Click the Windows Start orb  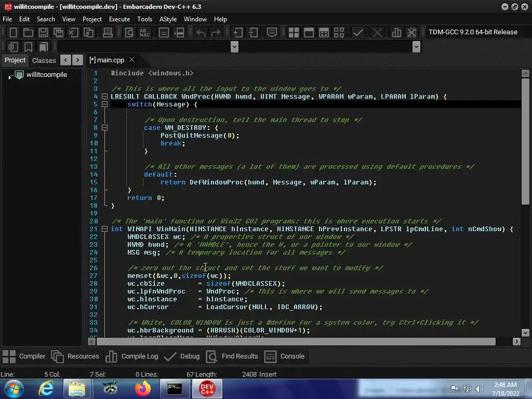[13, 389]
